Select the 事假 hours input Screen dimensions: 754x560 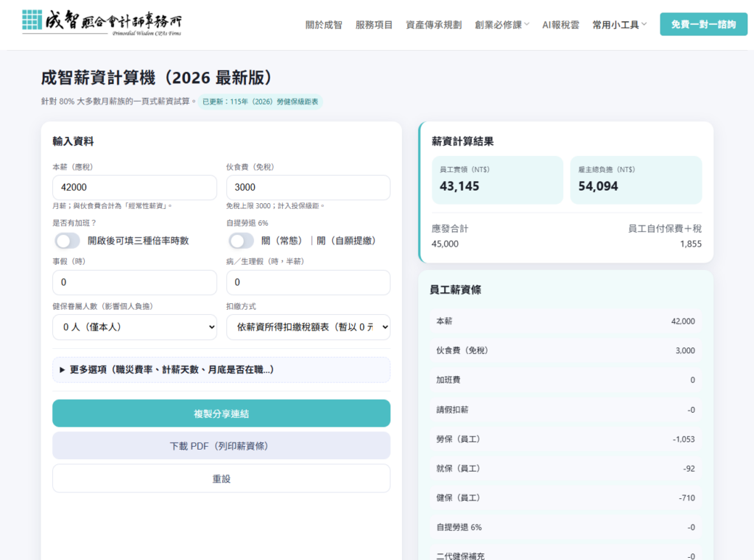pyautogui.click(x=134, y=283)
